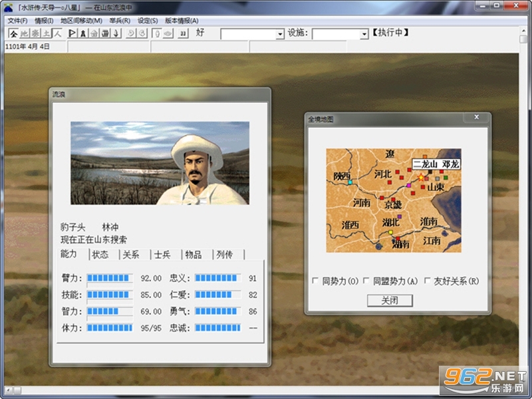Click the 智力 stat progress bar
The width and height of the screenshot is (532, 399).
pos(110,311)
